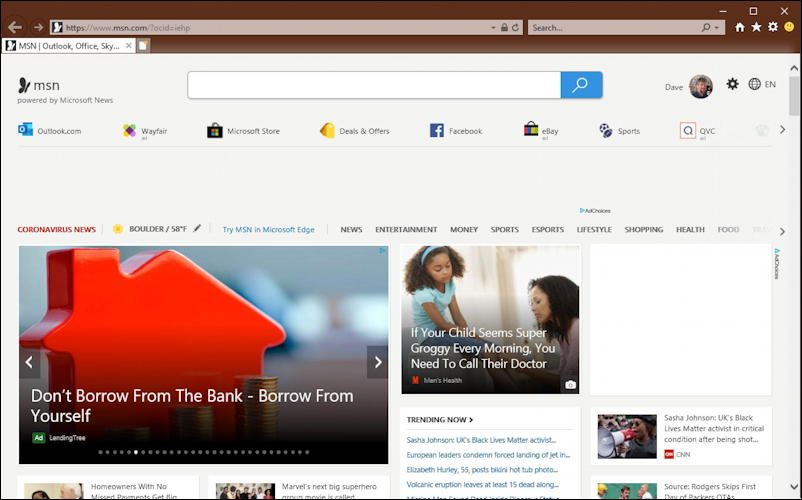Advance to the next carousel slide
Image resolution: width=802 pixels, height=500 pixels.
point(377,362)
